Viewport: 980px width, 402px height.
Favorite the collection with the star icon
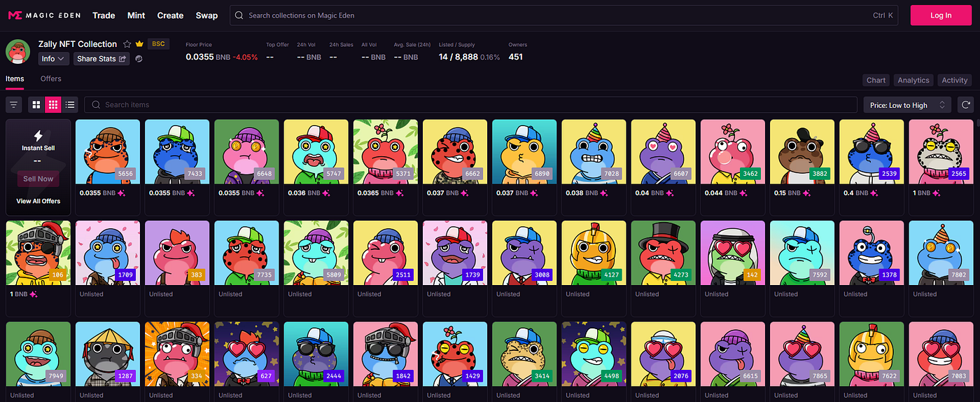point(127,44)
